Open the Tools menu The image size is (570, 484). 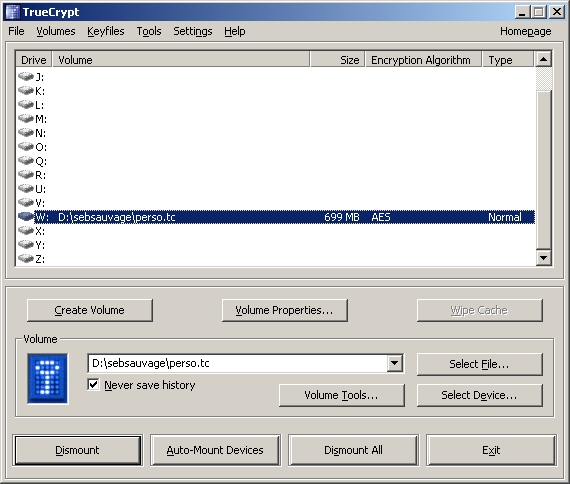click(149, 31)
